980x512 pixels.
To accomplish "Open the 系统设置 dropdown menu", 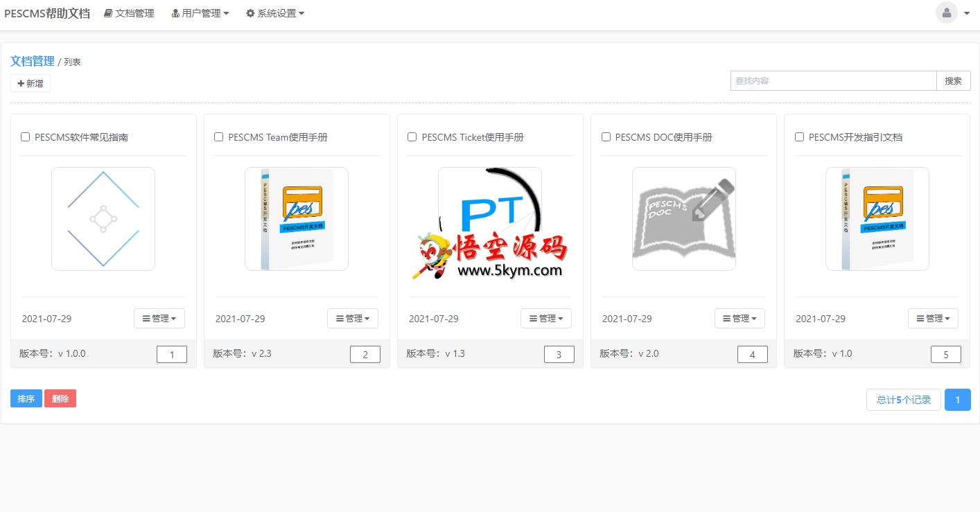I will point(275,13).
